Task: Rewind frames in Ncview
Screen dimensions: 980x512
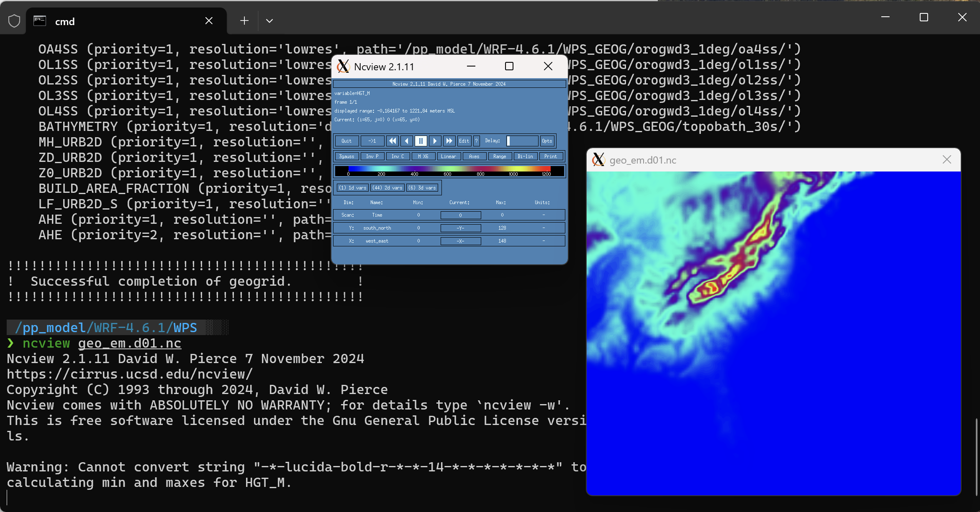Action: tap(393, 141)
